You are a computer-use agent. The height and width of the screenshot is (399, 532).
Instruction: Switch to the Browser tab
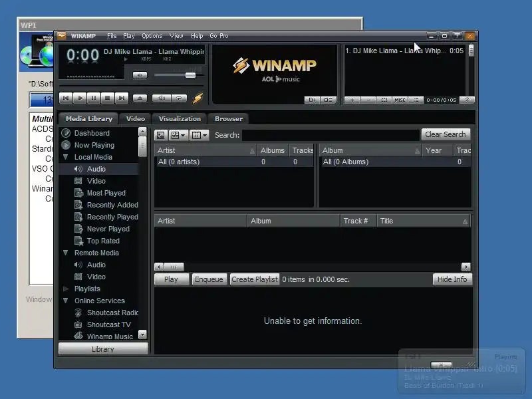[229, 119]
